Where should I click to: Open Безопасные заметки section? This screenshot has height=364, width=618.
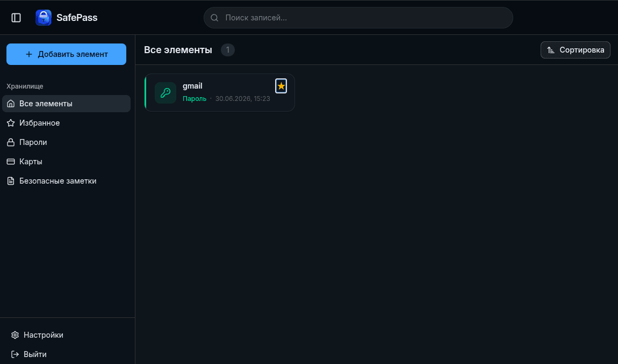tap(66, 181)
